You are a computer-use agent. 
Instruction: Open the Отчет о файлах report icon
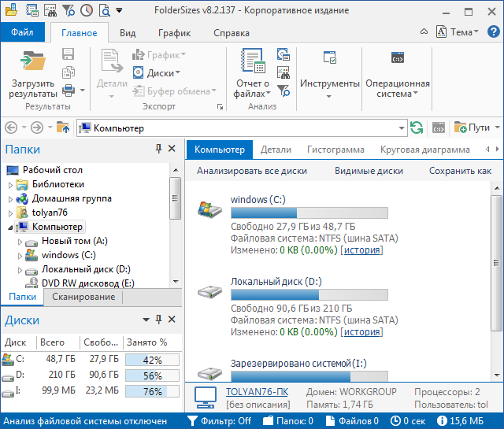click(252, 61)
